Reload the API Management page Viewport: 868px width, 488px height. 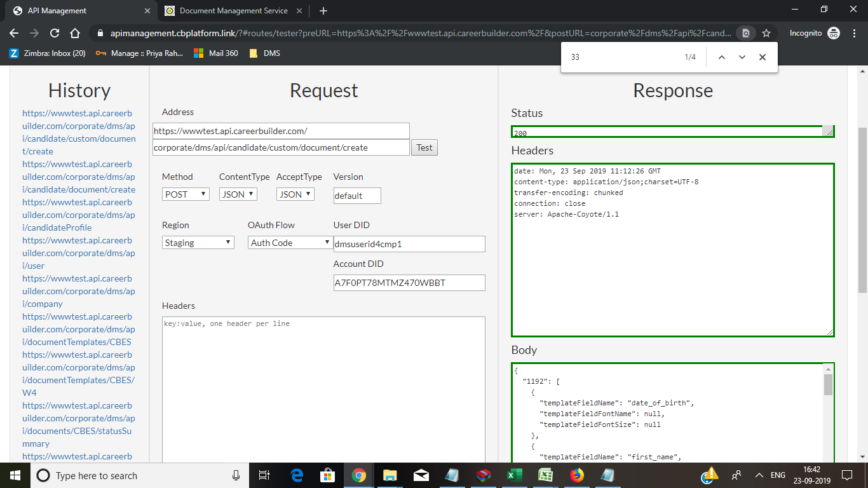tap(55, 33)
